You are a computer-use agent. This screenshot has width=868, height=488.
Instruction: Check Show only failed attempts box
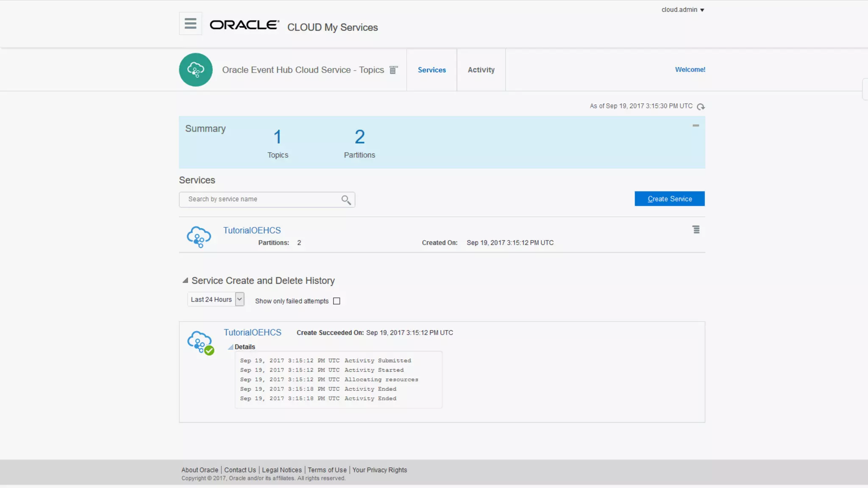(337, 301)
